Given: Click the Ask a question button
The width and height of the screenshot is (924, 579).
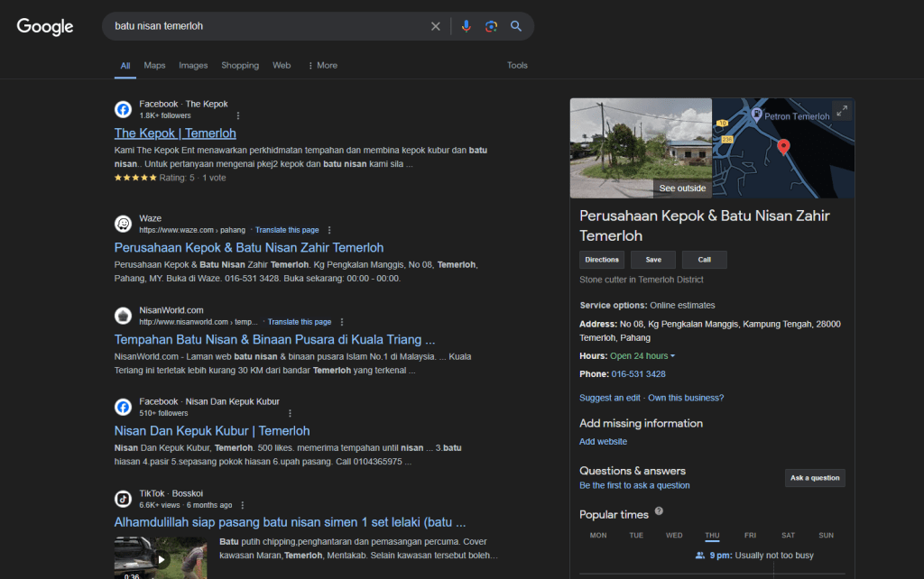Looking at the screenshot, I should (815, 478).
